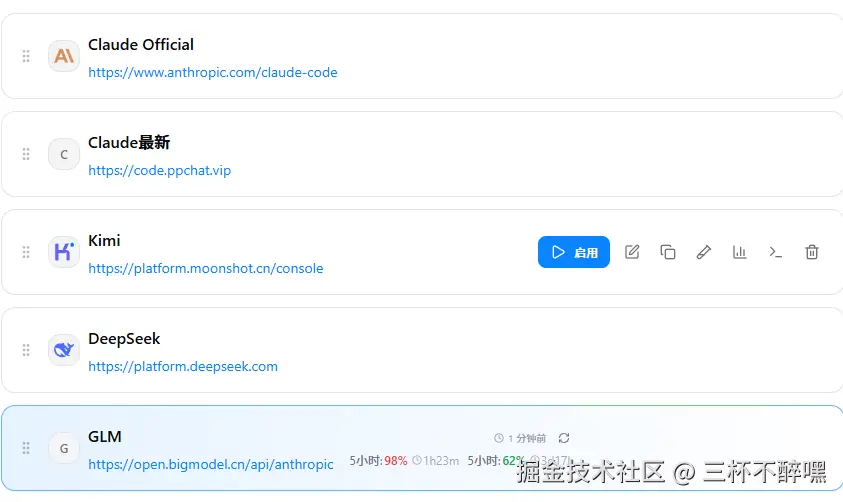Open usage statistics chart for Kimi
The width and height of the screenshot is (843, 502).
pos(740,252)
